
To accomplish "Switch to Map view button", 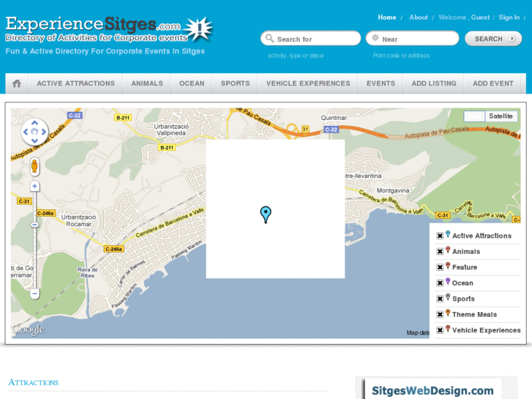I will (x=474, y=116).
